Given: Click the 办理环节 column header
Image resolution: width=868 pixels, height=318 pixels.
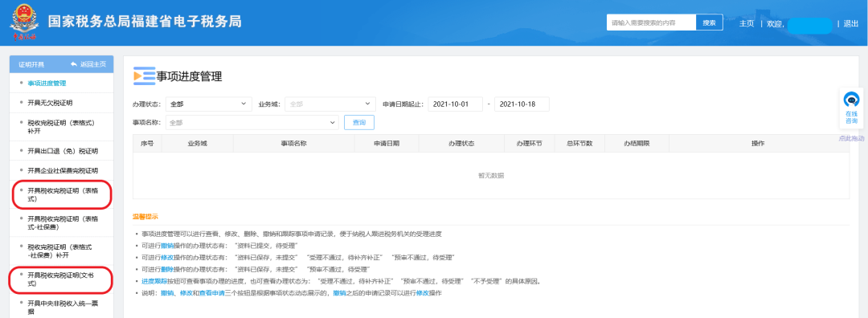Looking at the screenshot, I should [x=529, y=143].
